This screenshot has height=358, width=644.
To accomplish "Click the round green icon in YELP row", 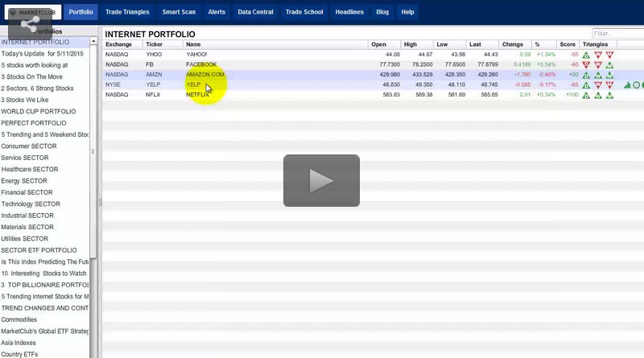I will pyautogui.click(x=636, y=85).
